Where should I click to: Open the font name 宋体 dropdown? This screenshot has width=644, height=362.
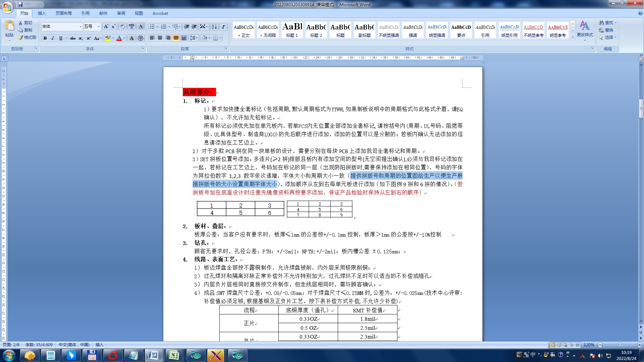[80, 26]
